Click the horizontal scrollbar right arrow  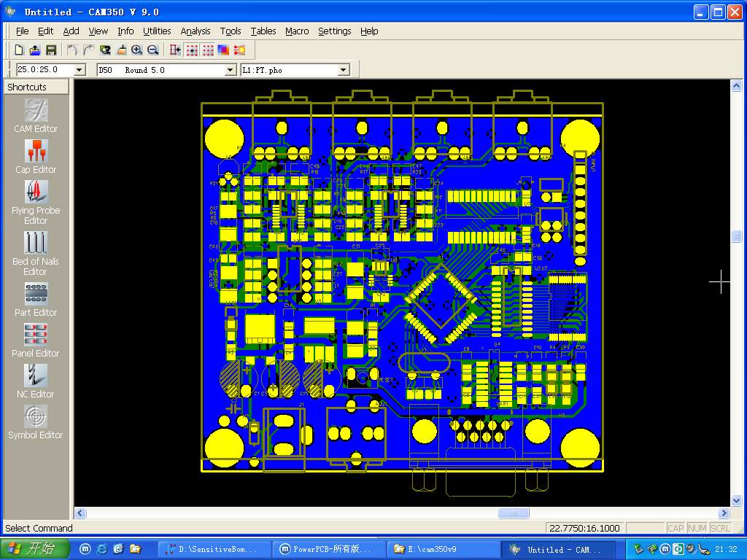click(x=724, y=513)
